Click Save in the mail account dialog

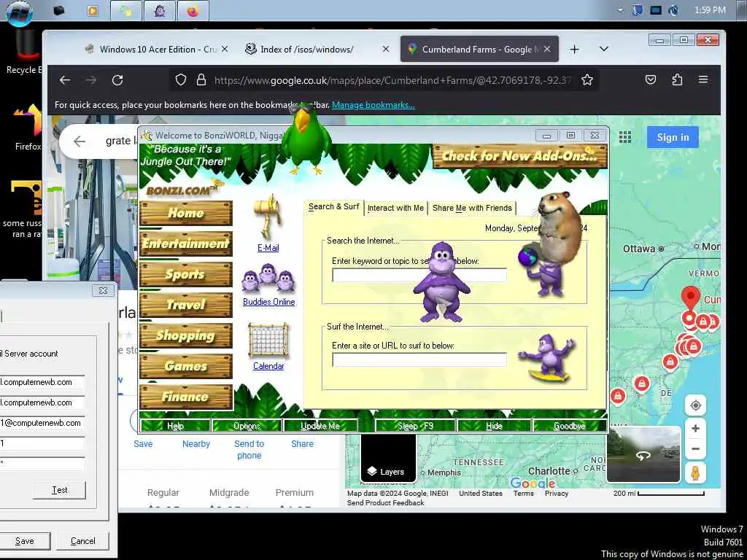tap(25, 541)
